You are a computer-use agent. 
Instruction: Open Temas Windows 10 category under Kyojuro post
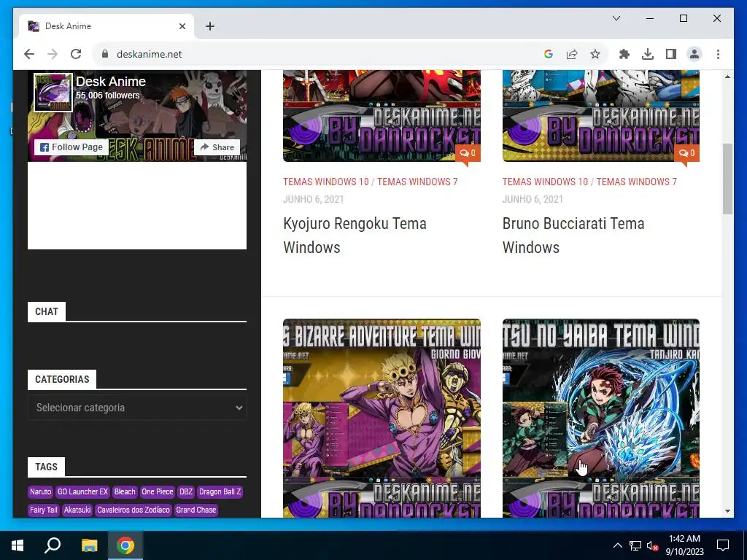pos(326,182)
